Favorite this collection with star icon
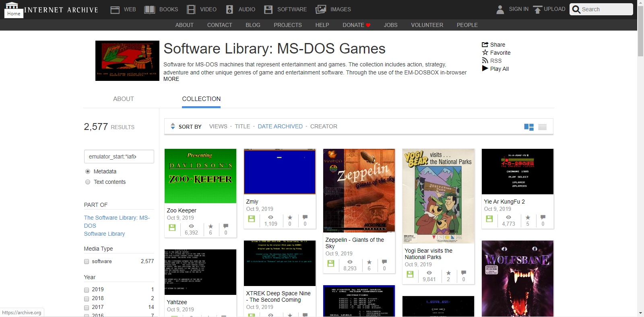The image size is (644, 317). (x=485, y=53)
